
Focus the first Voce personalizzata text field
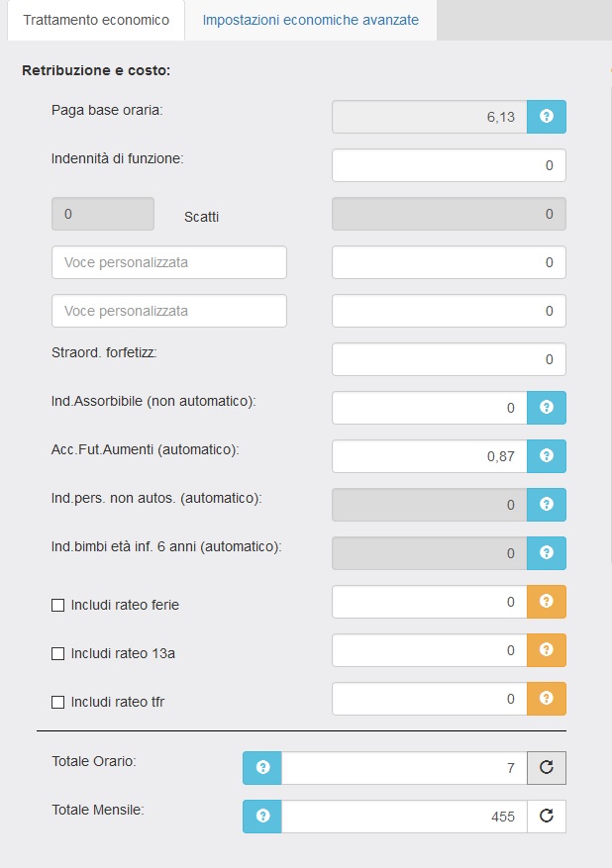pyautogui.click(x=168, y=262)
